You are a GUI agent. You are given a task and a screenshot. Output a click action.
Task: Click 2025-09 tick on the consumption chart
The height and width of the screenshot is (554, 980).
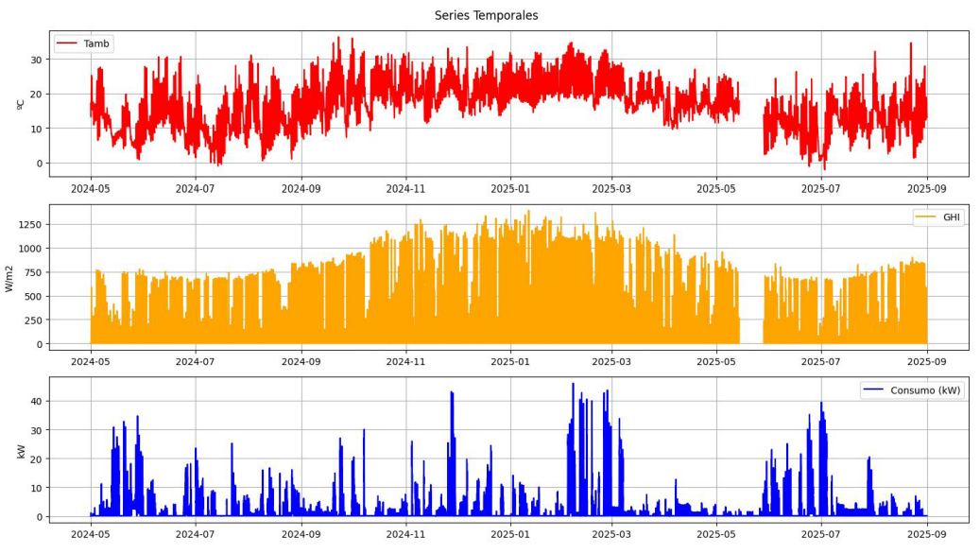coord(927,534)
